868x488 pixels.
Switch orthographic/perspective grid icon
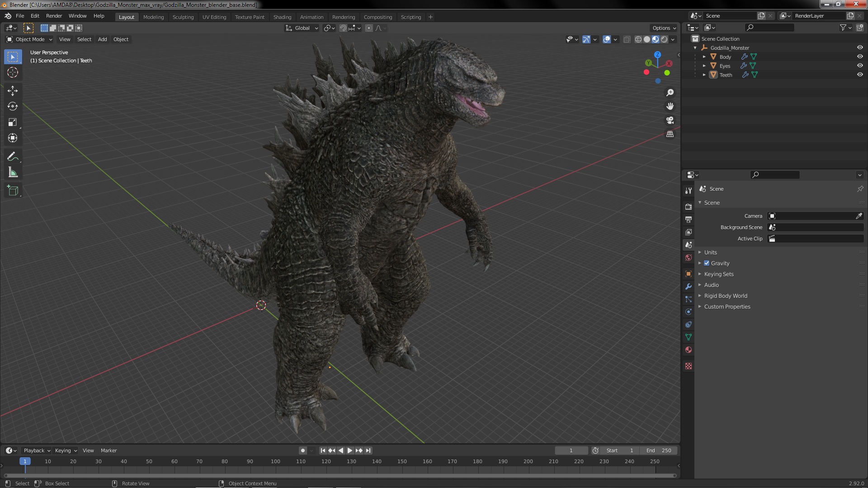point(670,134)
